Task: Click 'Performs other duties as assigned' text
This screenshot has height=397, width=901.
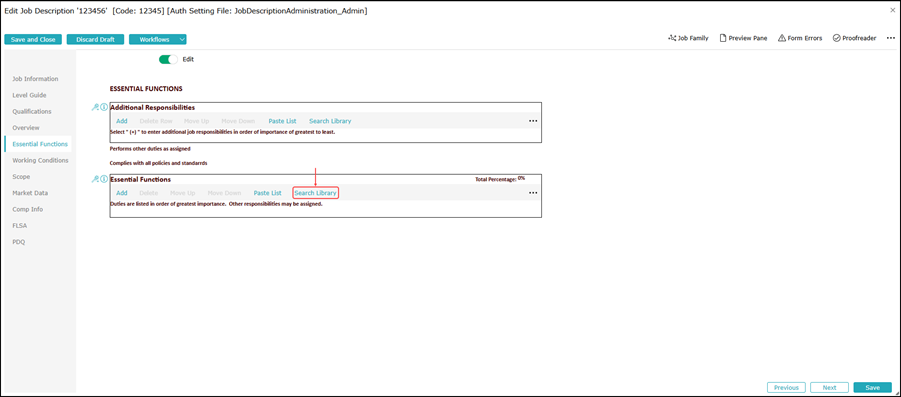Action: [x=150, y=148]
